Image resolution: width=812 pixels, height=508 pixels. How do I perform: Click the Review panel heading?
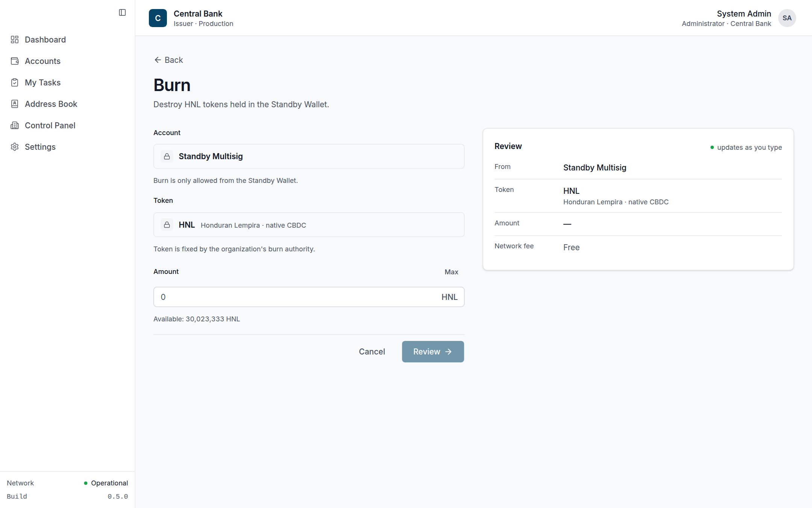[508, 146]
